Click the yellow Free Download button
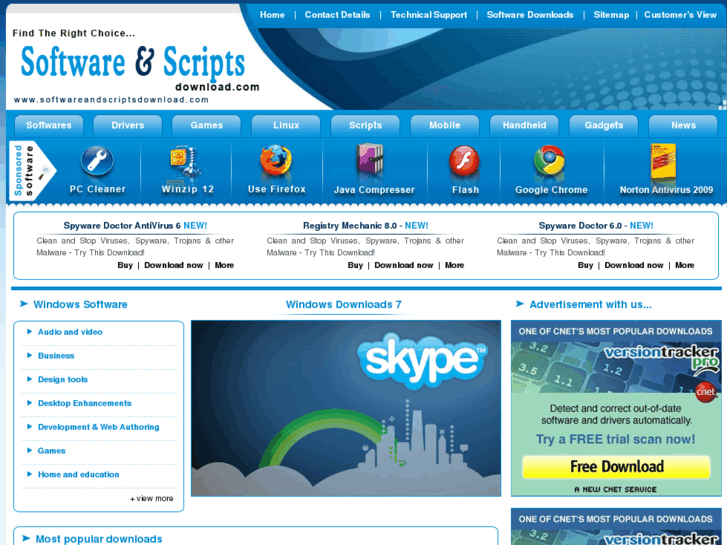 coord(616,467)
